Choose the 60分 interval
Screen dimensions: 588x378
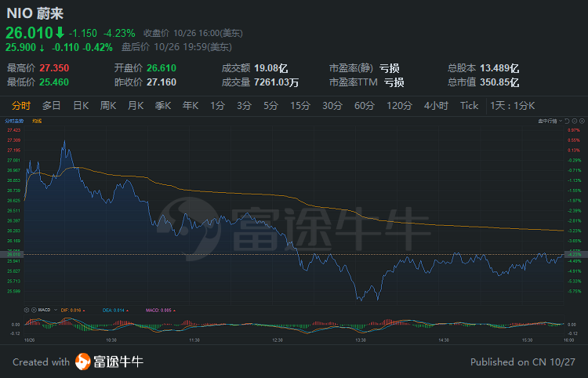tap(365, 106)
